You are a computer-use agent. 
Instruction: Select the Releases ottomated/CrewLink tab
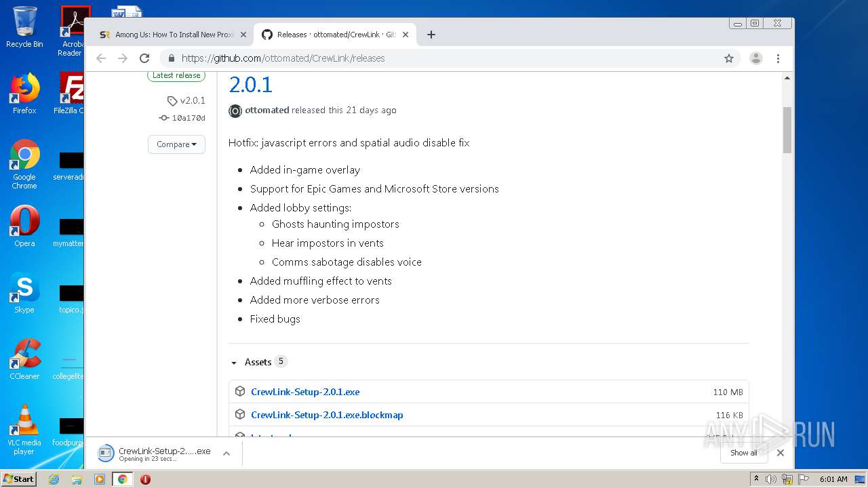pyautogui.click(x=335, y=35)
